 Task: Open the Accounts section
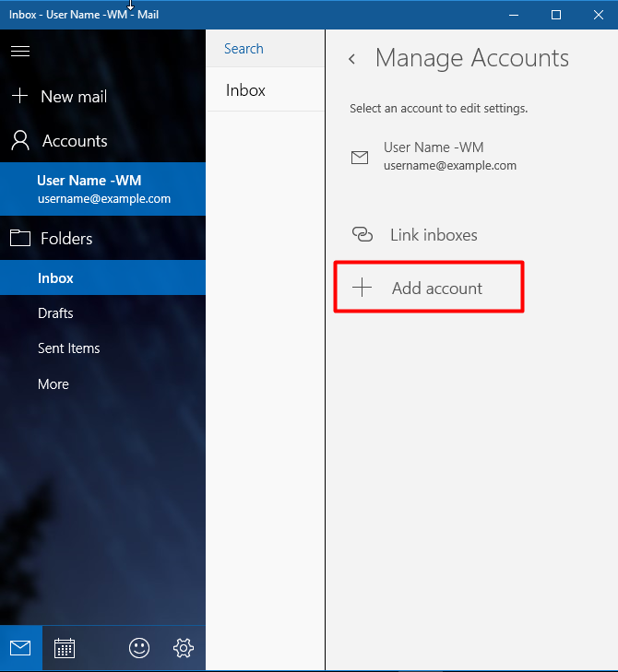click(x=74, y=141)
